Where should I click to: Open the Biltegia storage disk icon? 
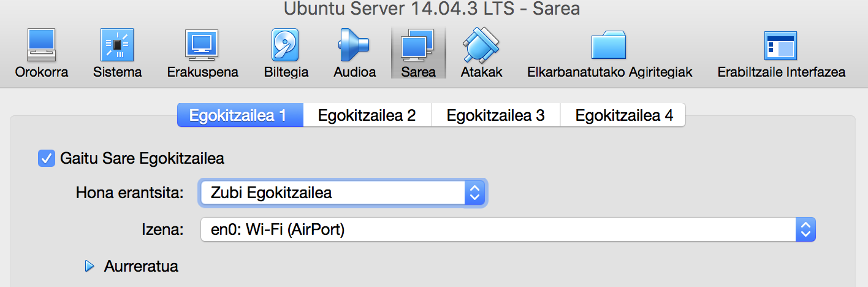click(286, 46)
